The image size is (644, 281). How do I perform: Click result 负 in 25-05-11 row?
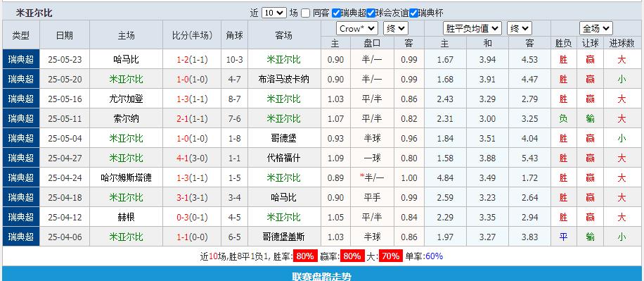pyautogui.click(x=563, y=119)
